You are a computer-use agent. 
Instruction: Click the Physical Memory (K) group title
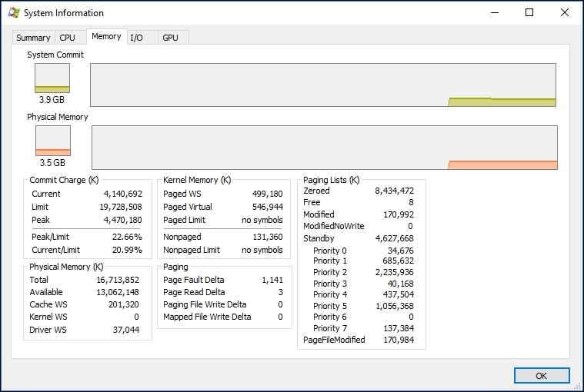[x=66, y=267]
